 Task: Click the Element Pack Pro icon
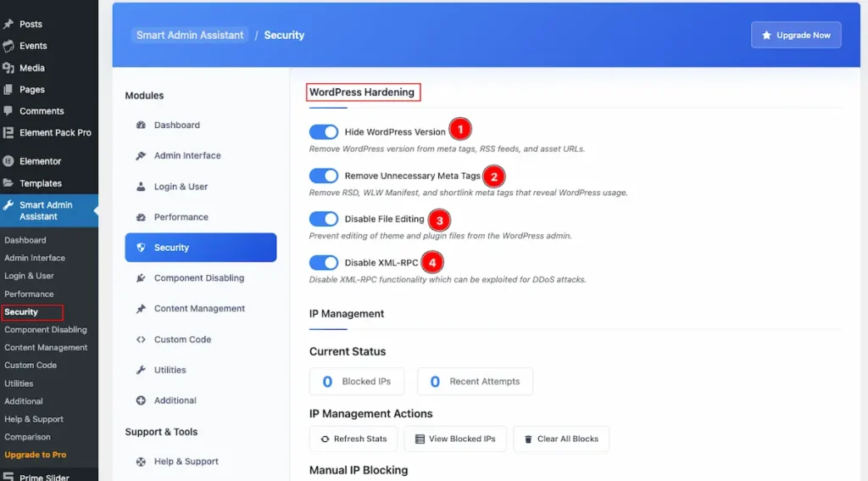pos(8,132)
